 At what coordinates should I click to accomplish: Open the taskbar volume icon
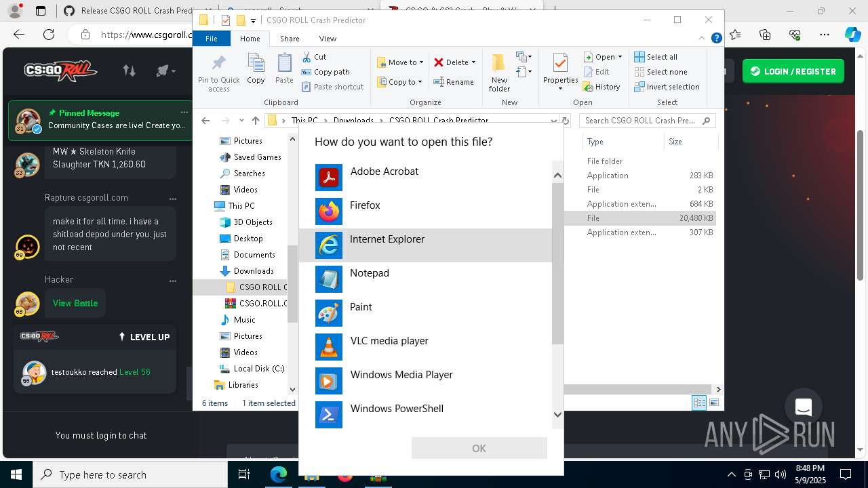(781, 474)
